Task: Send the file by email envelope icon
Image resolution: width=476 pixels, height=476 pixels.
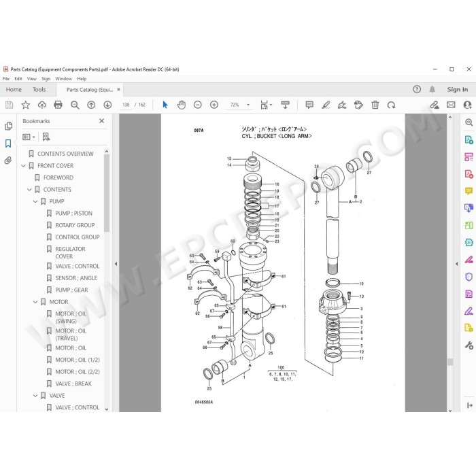Action: pos(451,105)
